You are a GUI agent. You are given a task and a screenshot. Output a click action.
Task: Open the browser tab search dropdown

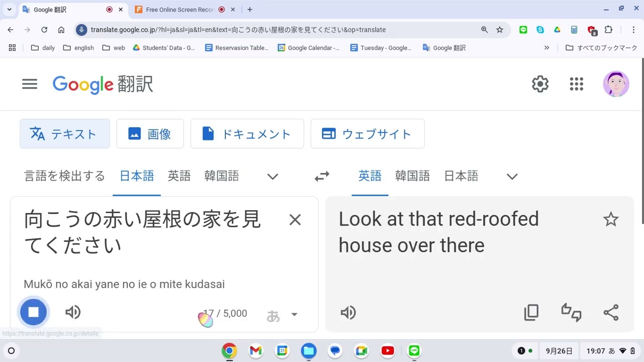[9, 10]
